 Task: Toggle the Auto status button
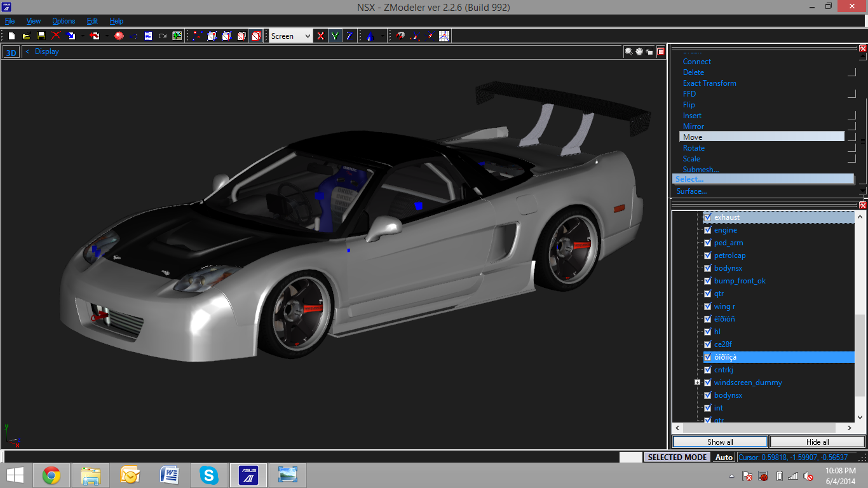click(724, 457)
